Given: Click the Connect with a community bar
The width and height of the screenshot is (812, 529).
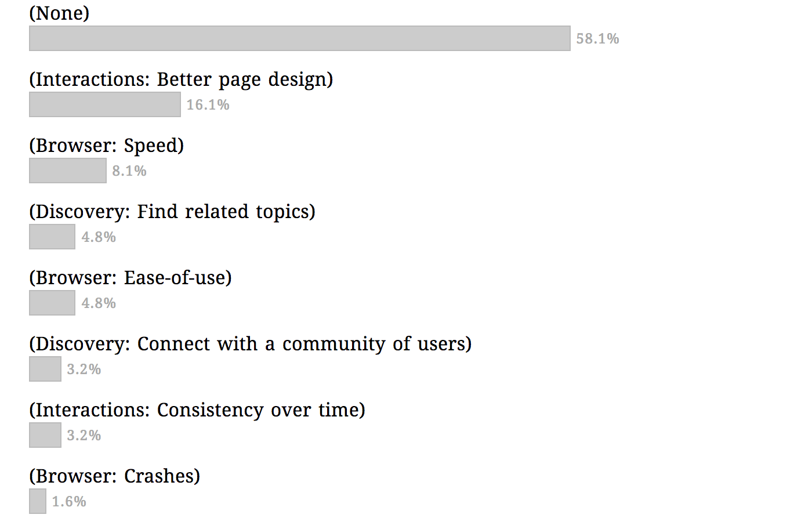Looking at the screenshot, I should [45, 369].
